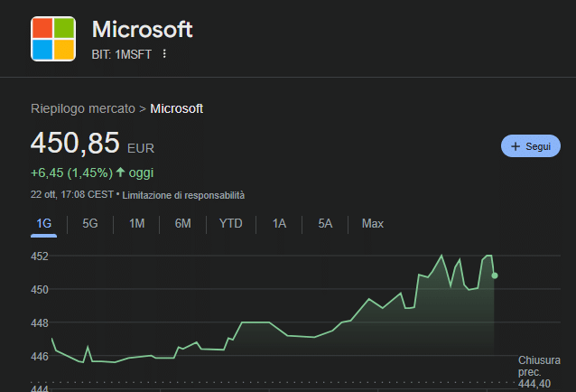Click the green dot at the chart line's end

coord(495,275)
